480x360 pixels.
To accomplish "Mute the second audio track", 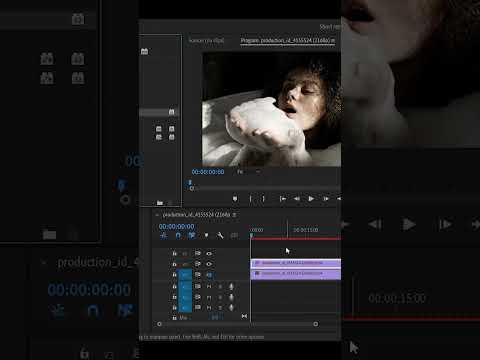I will (x=209, y=297).
